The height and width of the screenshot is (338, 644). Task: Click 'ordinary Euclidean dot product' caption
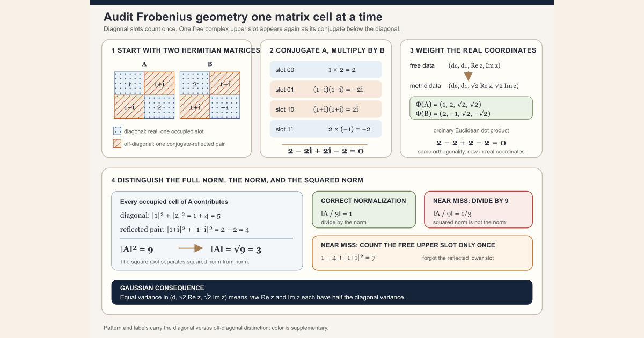(471, 130)
